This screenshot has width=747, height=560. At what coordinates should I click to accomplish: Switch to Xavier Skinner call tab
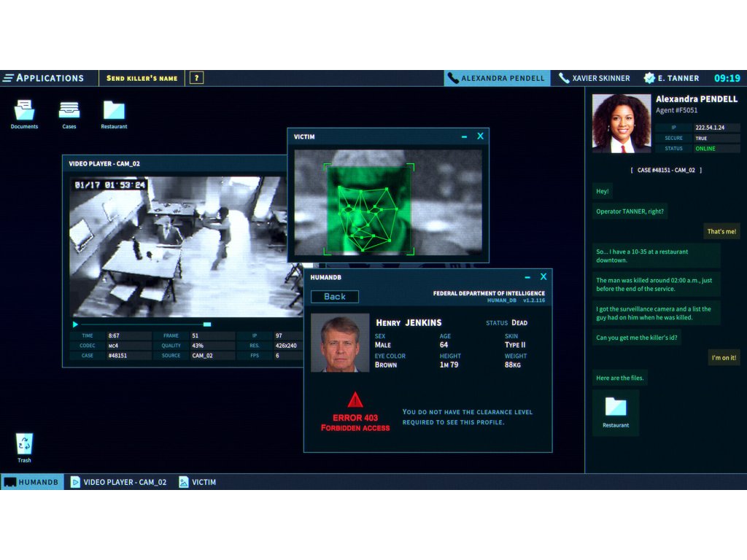pos(595,78)
